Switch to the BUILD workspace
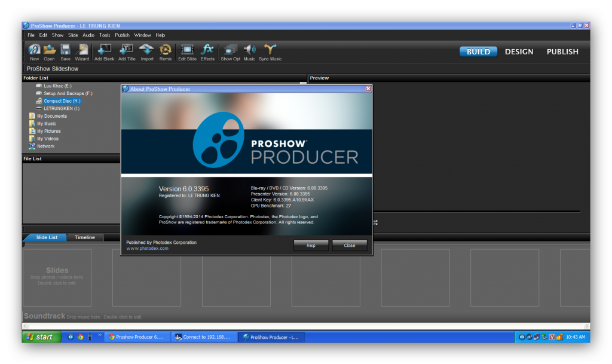612x364 pixels. click(x=478, y=51)
